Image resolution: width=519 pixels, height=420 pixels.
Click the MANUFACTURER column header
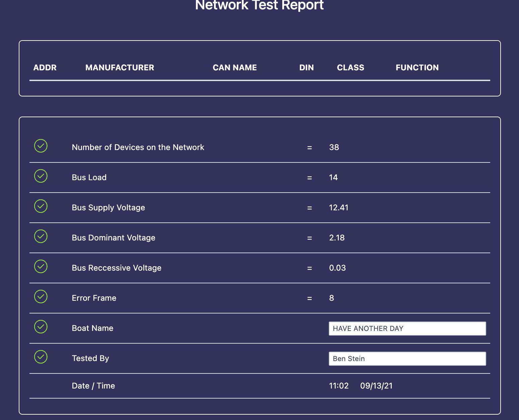[x=120, y=68]
